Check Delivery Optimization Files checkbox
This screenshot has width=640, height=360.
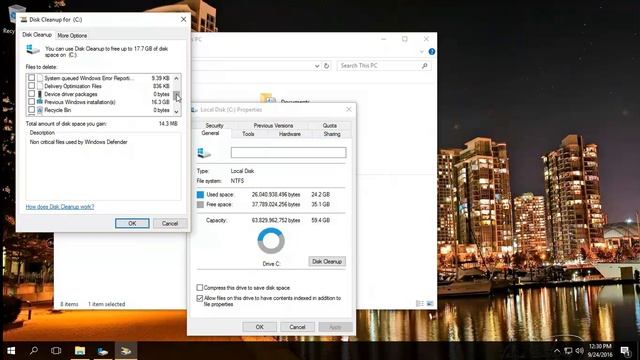point(31,86)
